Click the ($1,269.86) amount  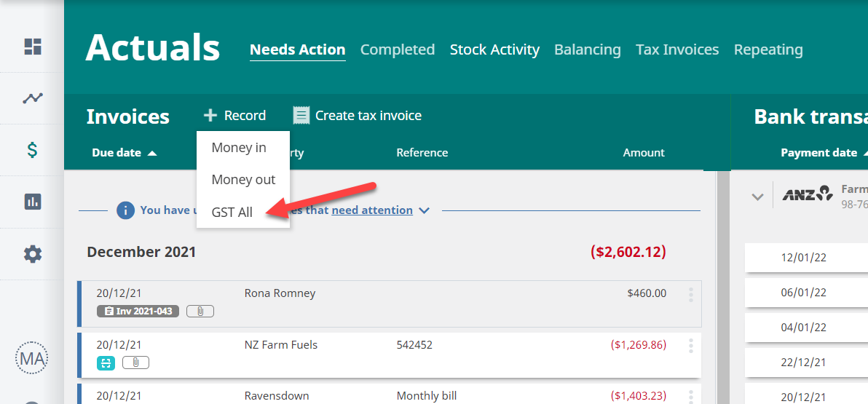[x=639, y=345]
